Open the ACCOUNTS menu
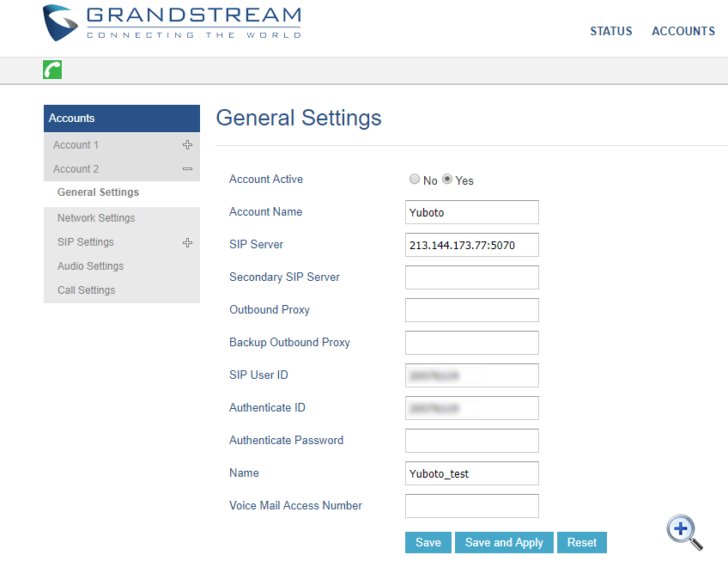This screenshot has height=567, width=728. pos(682,31)
